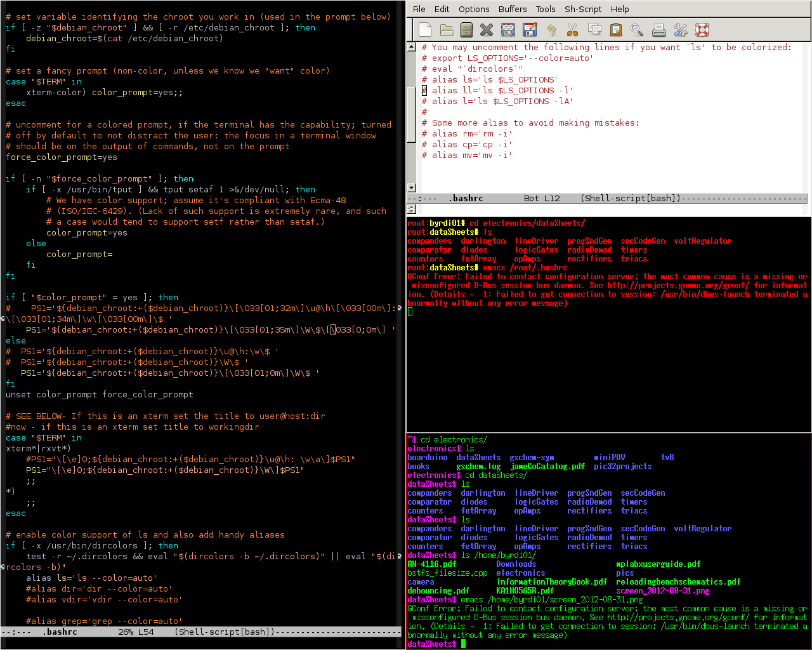Create a new file with the toolbar icon
Image resolution: width=812 pixels, height=650 pixels.
point(425,29)
